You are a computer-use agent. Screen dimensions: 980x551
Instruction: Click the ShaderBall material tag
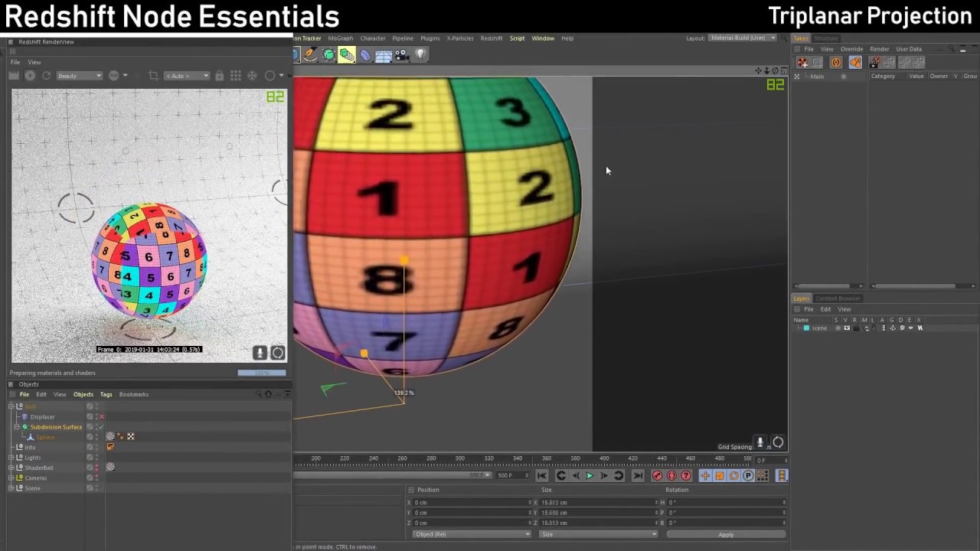pos(110,467)
